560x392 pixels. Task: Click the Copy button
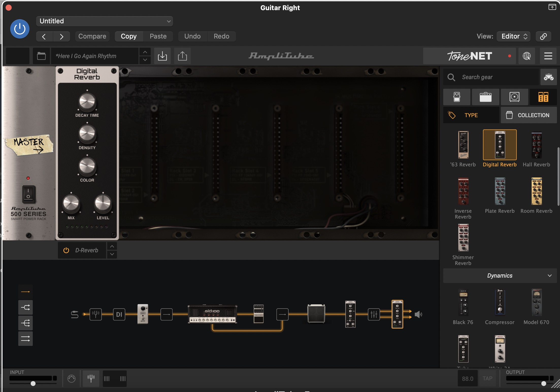click(x=129, y=37)
